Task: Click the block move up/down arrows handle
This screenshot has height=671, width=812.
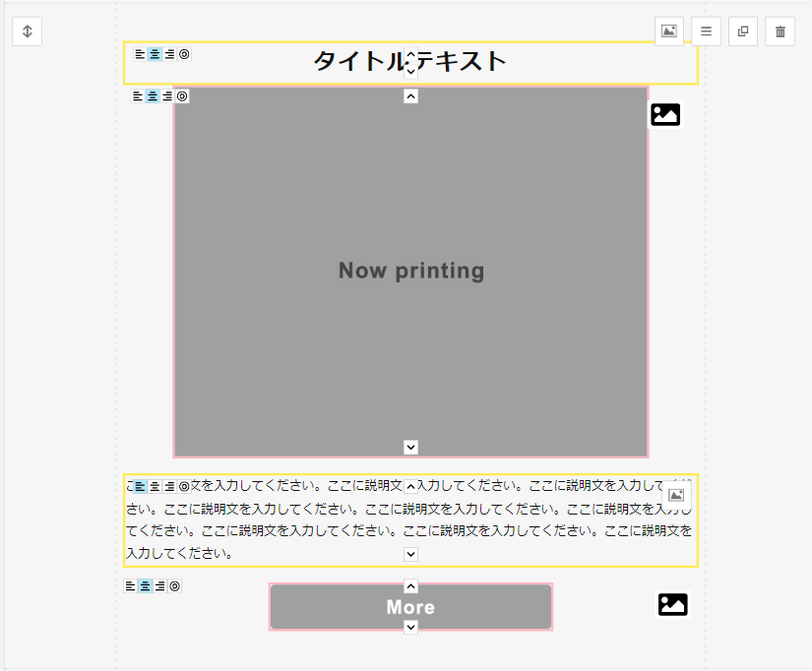Action: pos(28,31)
